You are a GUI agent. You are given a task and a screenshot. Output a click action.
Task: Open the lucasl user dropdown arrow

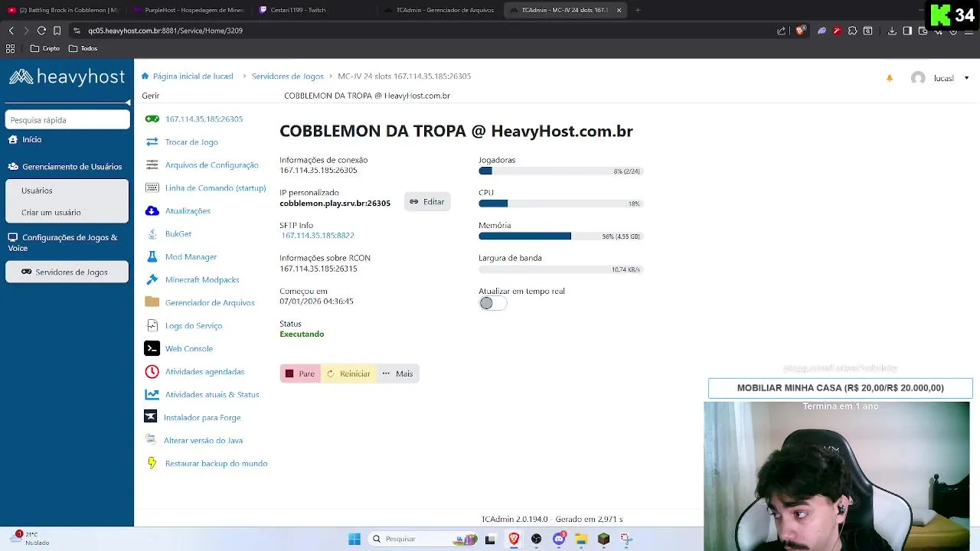pyautogui.click(x=966, y=78)
